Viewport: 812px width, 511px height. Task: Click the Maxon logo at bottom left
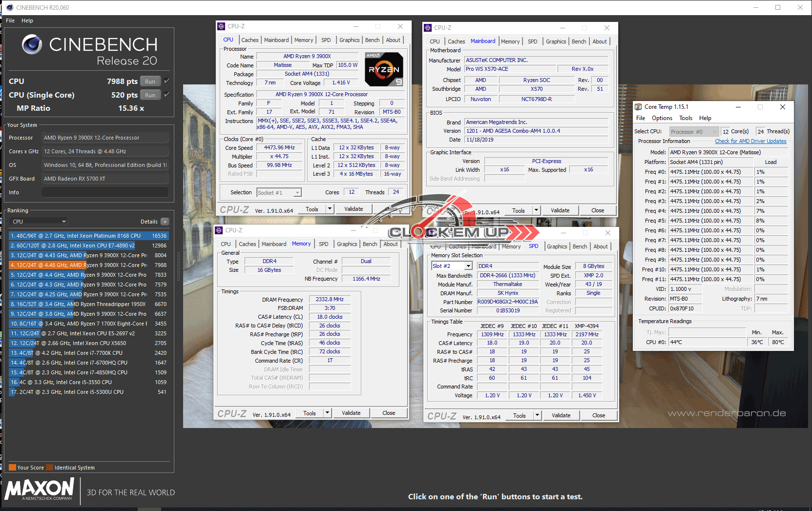(40, 489)
